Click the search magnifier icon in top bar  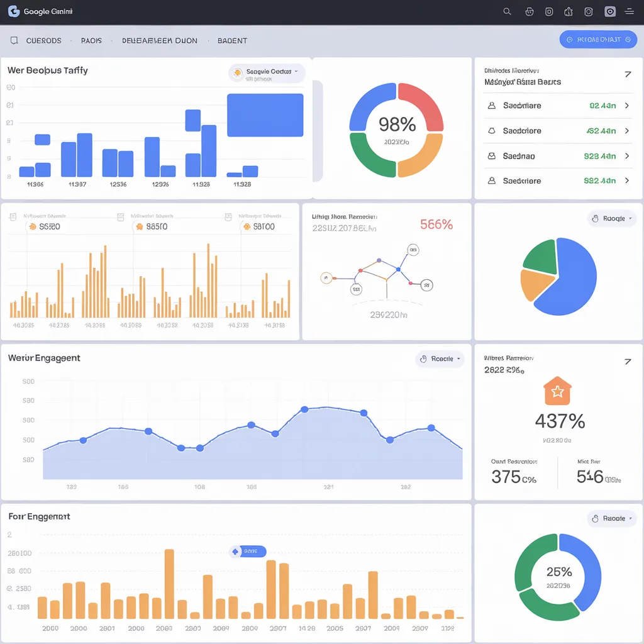[508, 11]
